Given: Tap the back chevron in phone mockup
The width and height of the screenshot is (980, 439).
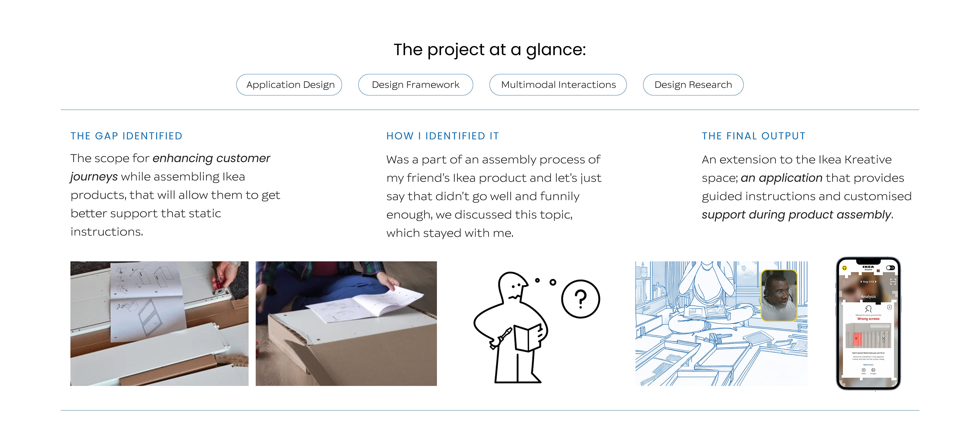Looking at the screenshot, I should coord(844,282).
